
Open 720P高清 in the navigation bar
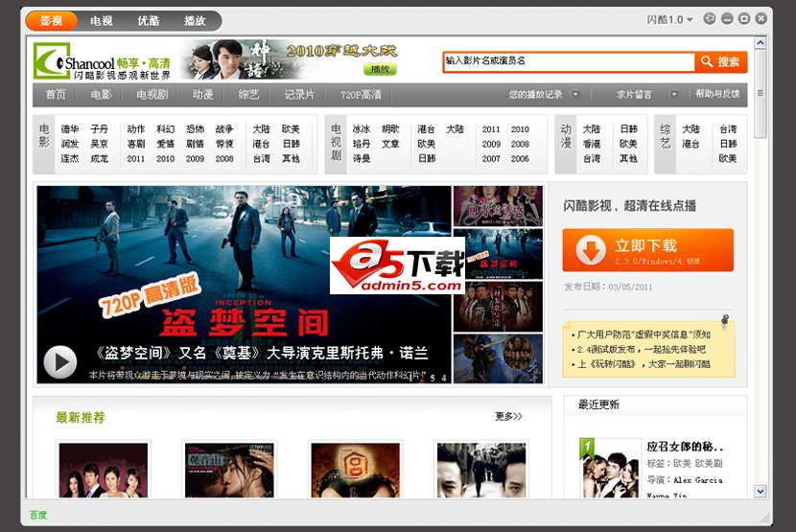(361, 95)
